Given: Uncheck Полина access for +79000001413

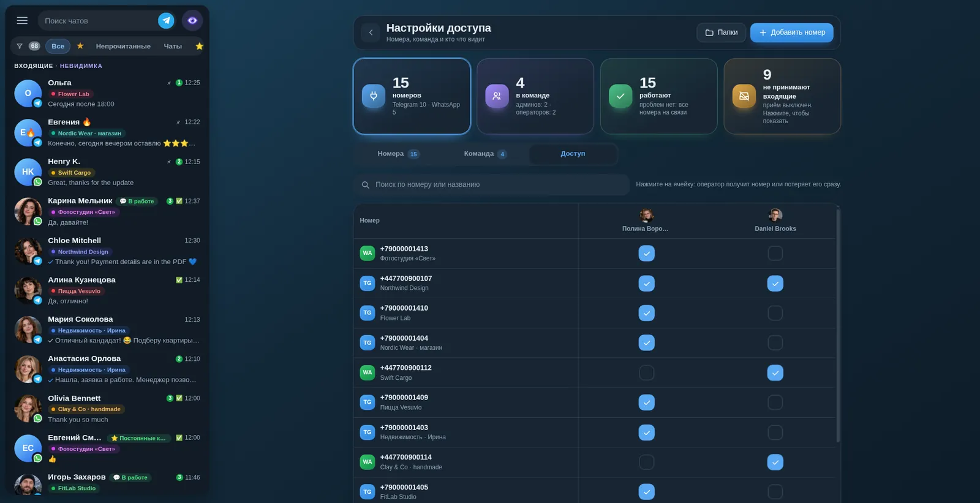Looking at the screenshot, I should [646, 253].
